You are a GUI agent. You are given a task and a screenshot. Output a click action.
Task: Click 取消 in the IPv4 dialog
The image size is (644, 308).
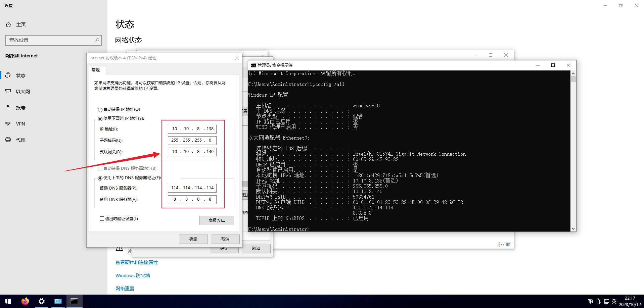point(225,239)
